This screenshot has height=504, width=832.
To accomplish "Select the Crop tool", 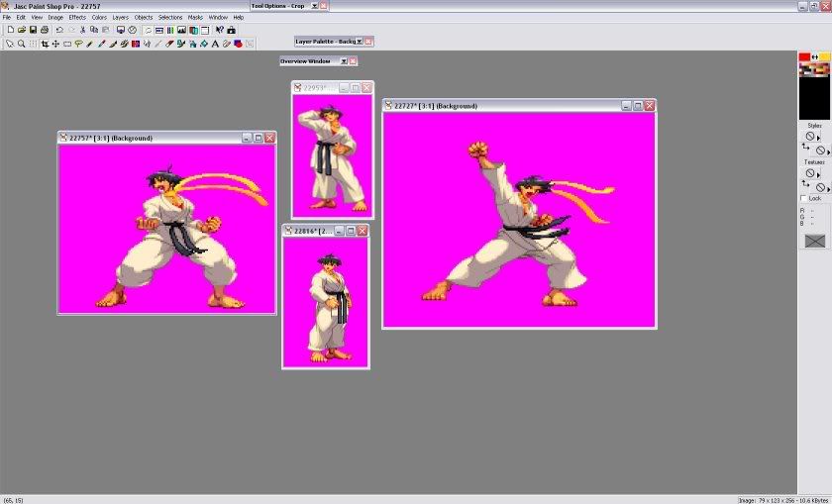I will tap(46, 44).
